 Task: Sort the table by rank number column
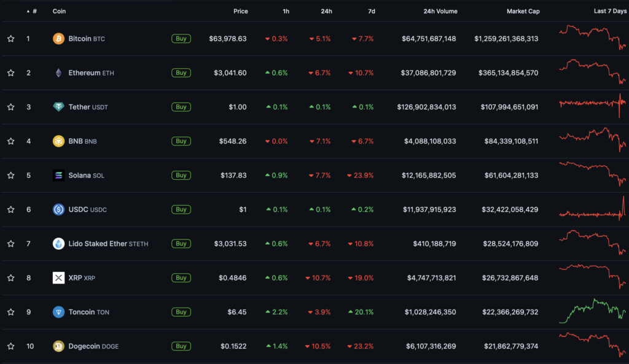click(34, 11)
